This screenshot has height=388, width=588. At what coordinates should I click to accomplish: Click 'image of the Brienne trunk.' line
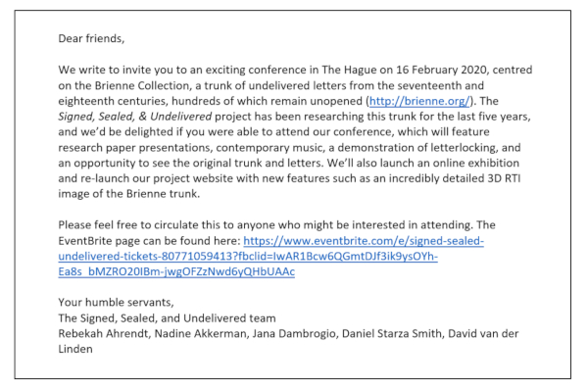[129, 194]
